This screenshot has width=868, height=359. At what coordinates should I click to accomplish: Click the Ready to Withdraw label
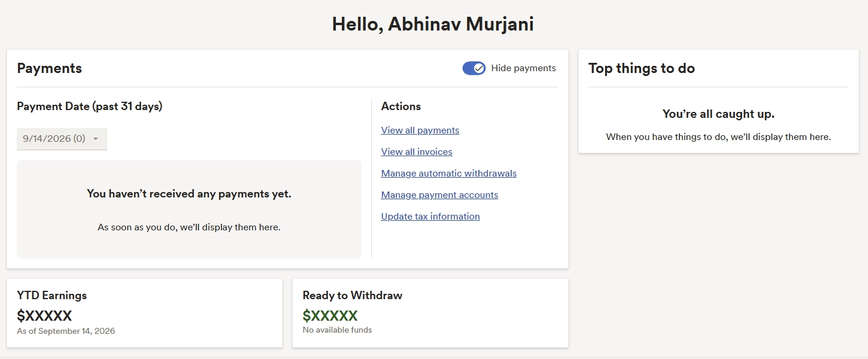[353, 296]
